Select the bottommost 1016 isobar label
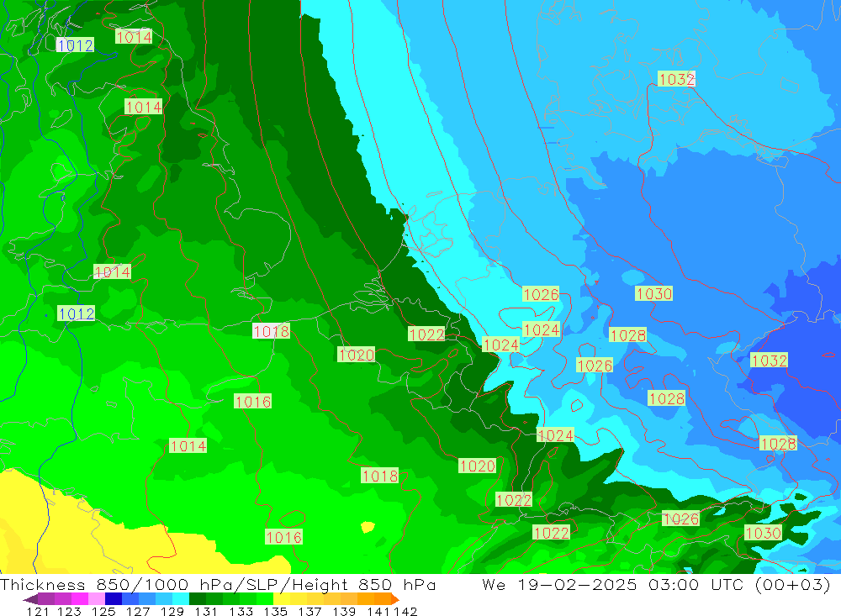Viewport: 841px width, 616px height. coord(283,537)
